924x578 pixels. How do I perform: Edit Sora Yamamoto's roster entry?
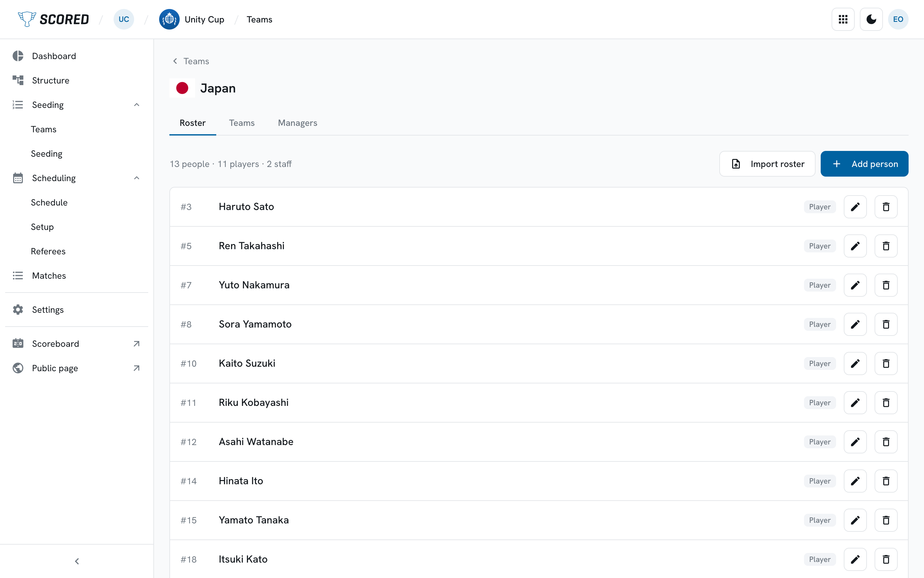(855, 324)
